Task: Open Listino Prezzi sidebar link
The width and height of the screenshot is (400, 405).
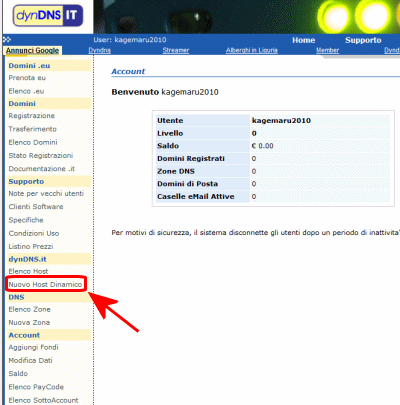Action: point(31,247)
